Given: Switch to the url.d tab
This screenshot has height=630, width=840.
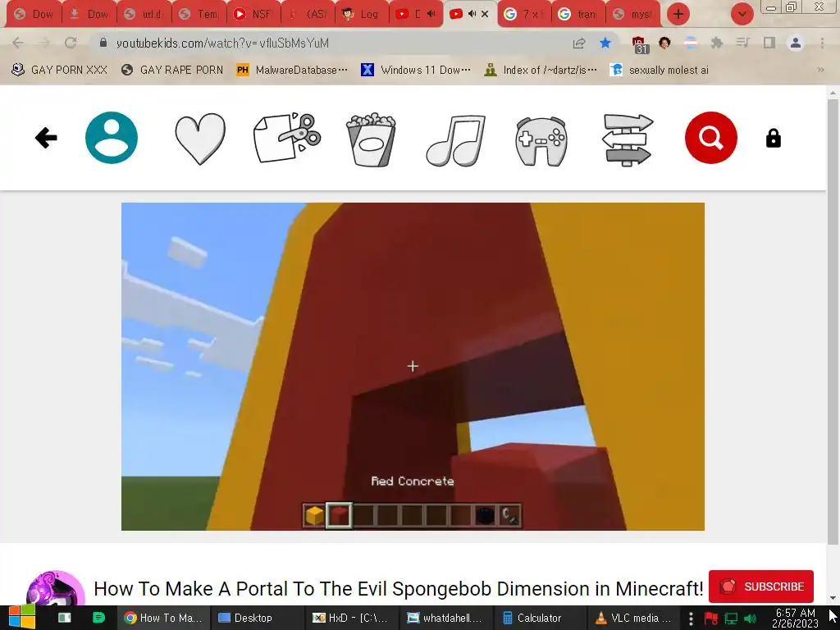Looking at the screenshot, I should click(x=144, y=15).
